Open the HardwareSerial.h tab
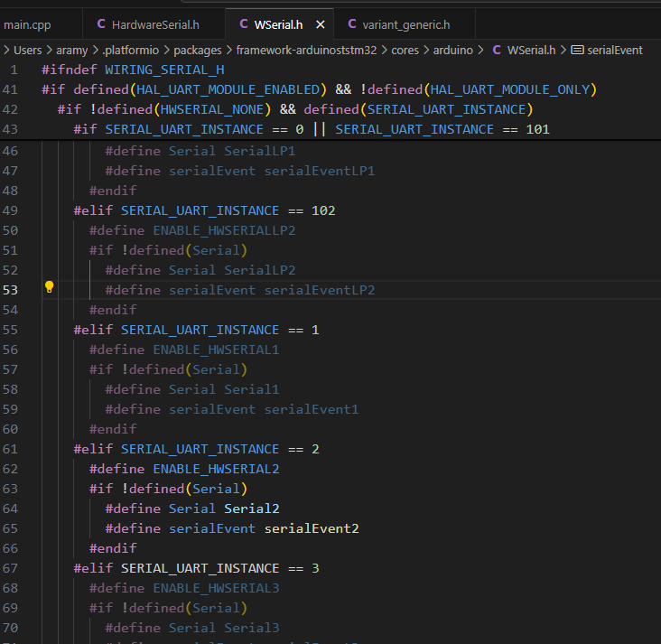This screenshot has height=644, width=661. (x=155, y=24)
